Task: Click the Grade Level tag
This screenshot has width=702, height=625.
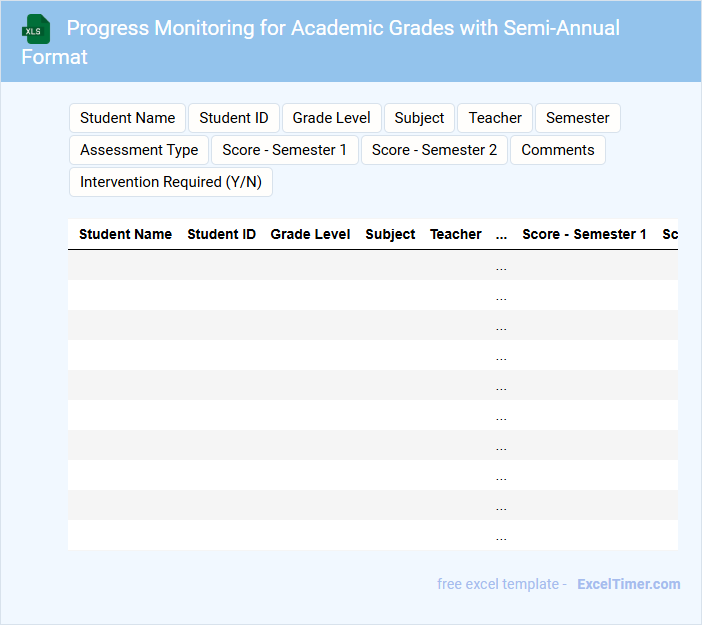Action: coord(331,118)
